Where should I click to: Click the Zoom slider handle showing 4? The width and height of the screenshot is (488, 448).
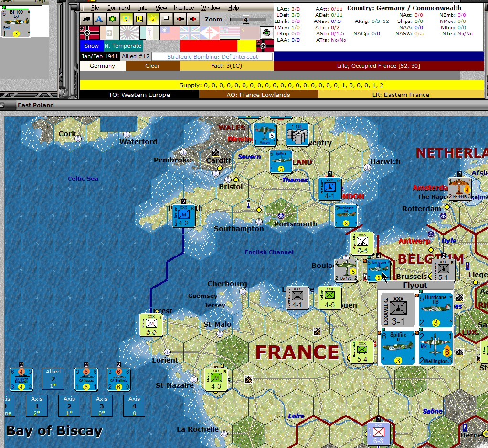point(245,20)
